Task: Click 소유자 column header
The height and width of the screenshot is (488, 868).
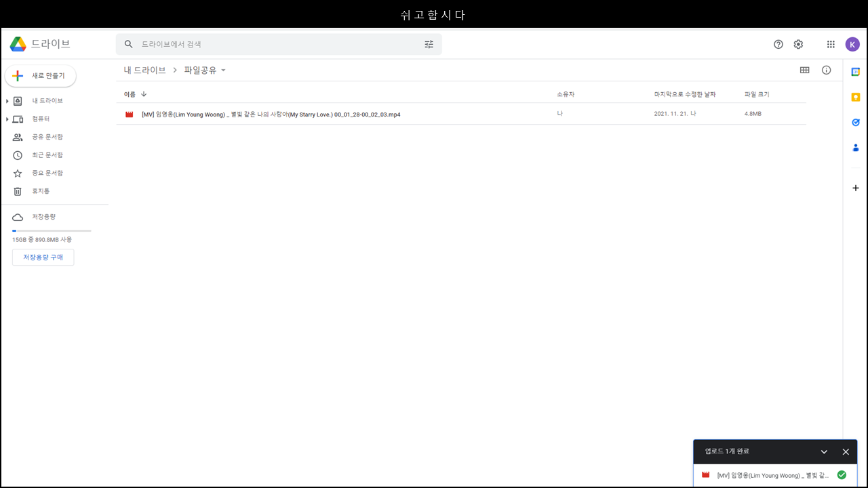Action: (566, 94)
